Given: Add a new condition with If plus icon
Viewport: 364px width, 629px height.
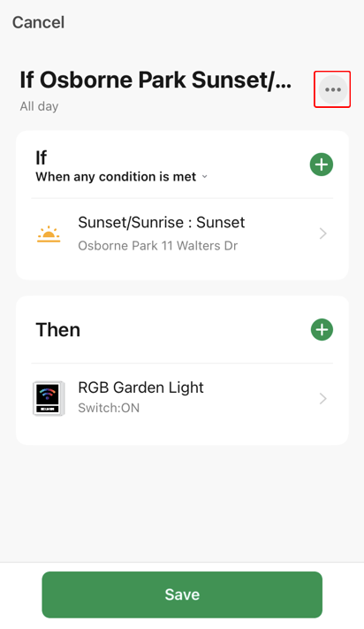Looking at the screenshot, I should click(322, 165).
